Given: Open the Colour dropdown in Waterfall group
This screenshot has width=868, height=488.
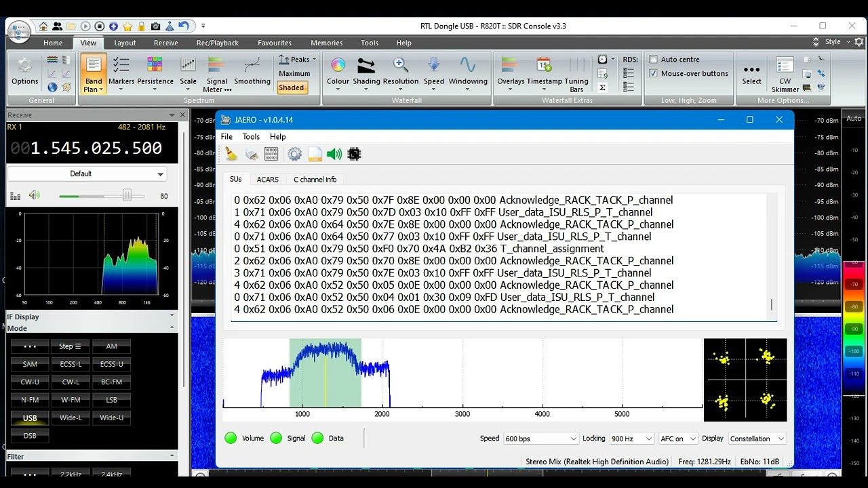Looking at the screenshot, I should [338, 74].
